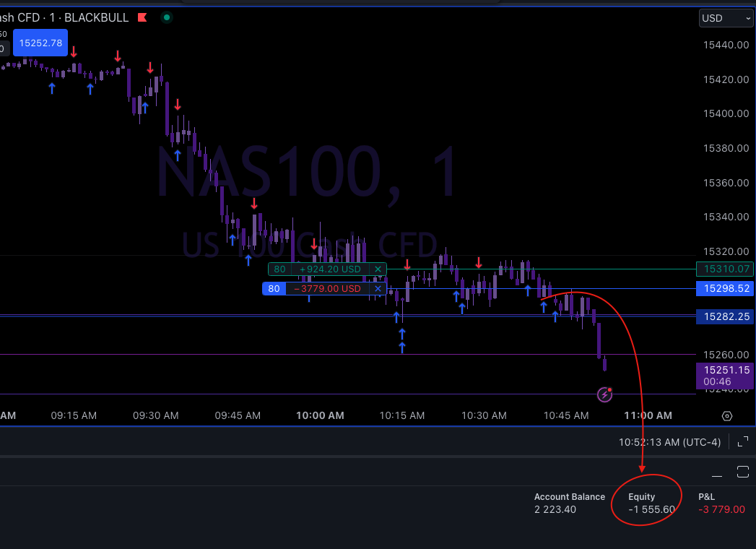Click the quantity badge showing 80 on the losing position
The height and width of the screenshot is (549, 756).
pos(273,288)
